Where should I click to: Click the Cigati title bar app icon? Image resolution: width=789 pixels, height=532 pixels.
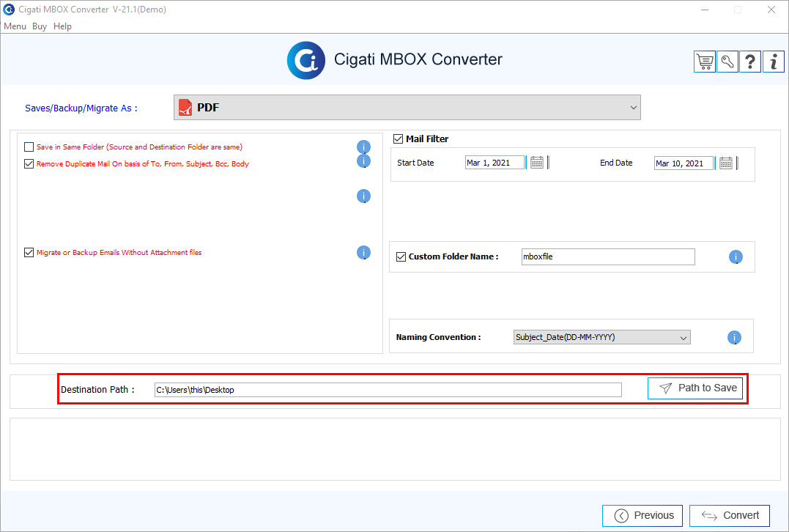(9, 9)
